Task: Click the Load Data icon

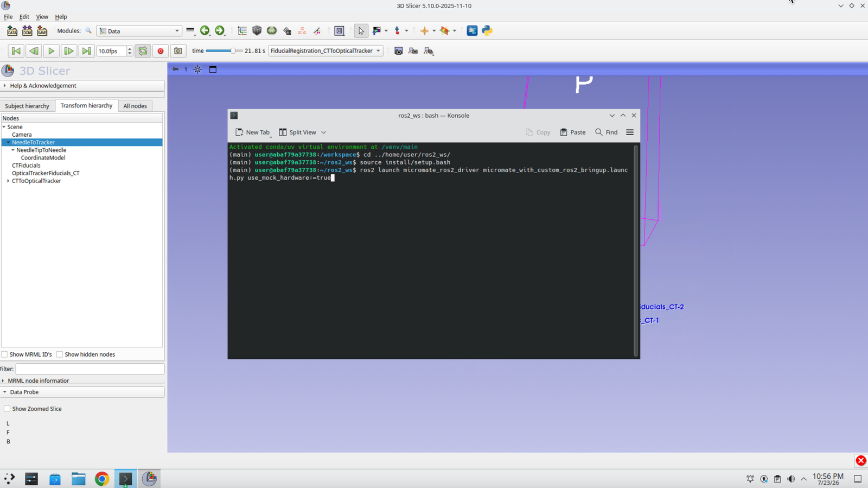Action: coord(12,31)
